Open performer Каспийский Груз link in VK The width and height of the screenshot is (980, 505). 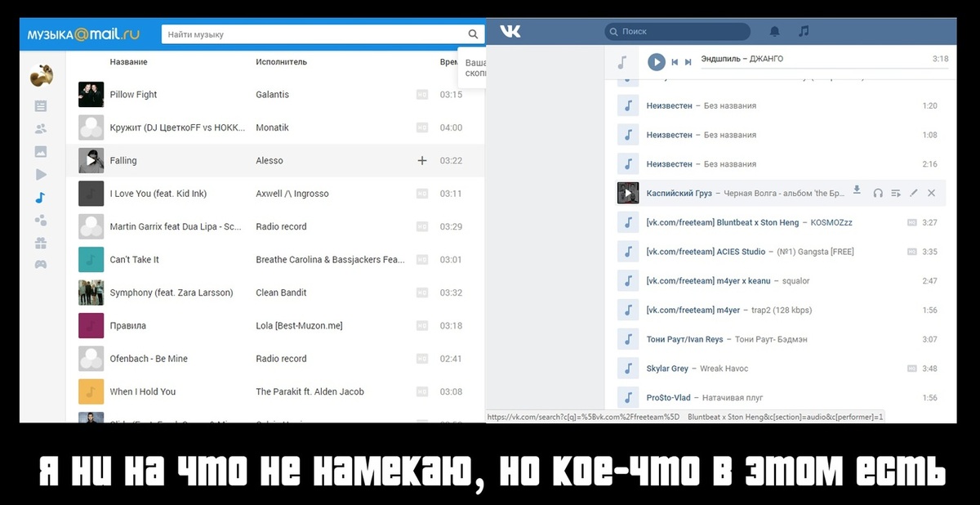[x=679, y=194]
